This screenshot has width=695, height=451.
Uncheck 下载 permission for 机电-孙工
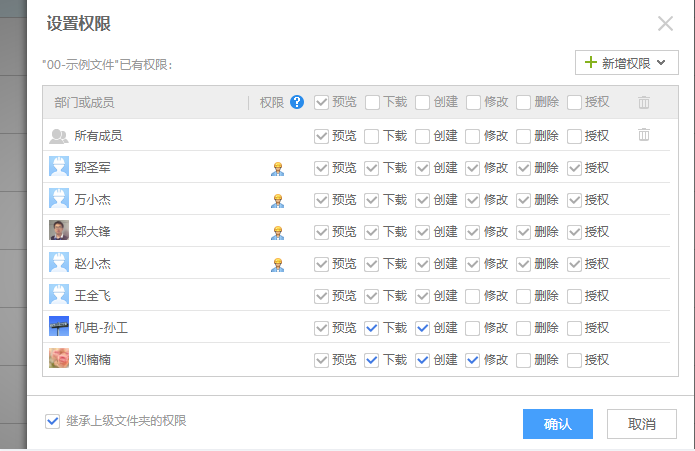point(371,328)
